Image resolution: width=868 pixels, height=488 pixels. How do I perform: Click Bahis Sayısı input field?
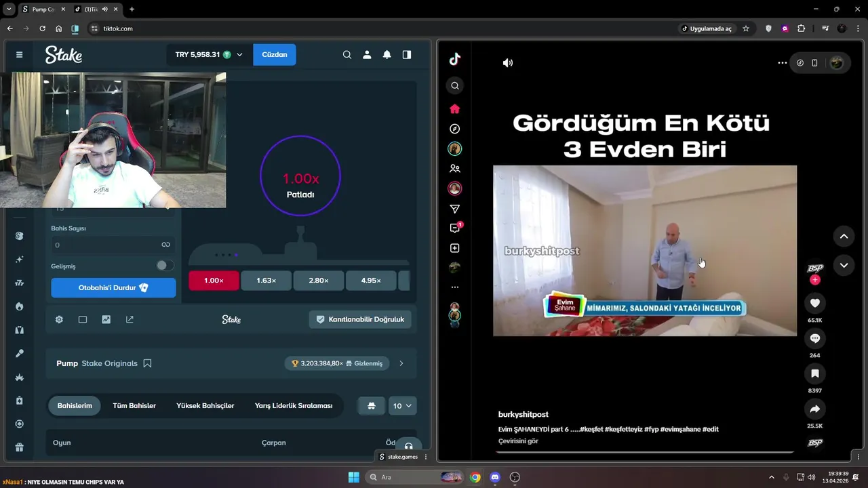(113, 245)
